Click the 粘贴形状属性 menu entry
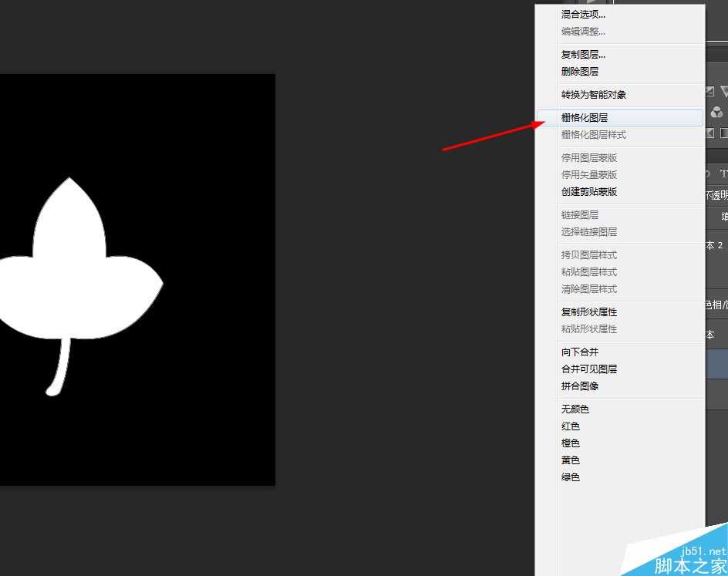This screenshot has height=576, width=728. 589,329
